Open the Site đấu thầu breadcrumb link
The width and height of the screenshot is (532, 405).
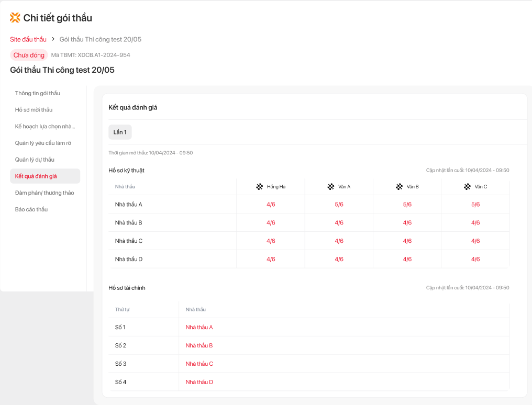28,39
